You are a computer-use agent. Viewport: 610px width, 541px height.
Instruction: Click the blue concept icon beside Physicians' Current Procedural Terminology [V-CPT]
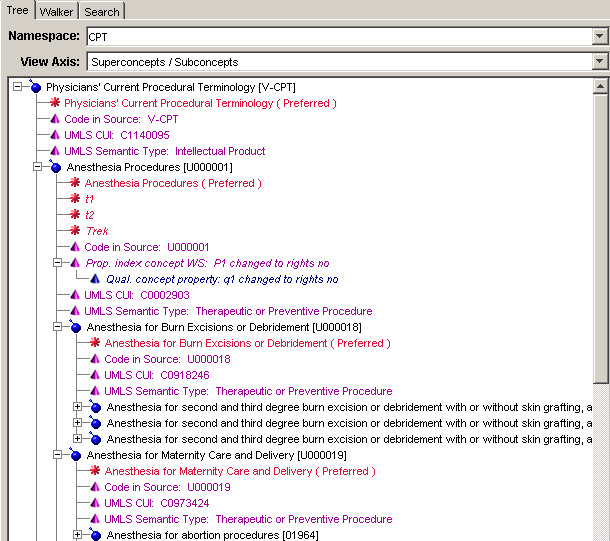[x=35, y=87]
